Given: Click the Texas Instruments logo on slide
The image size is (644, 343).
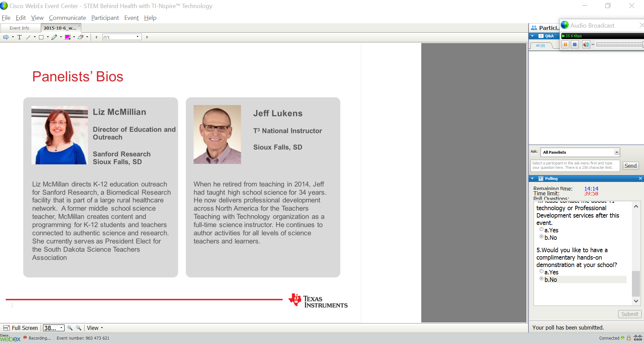Looking at the screenshot, I should 318,301.
